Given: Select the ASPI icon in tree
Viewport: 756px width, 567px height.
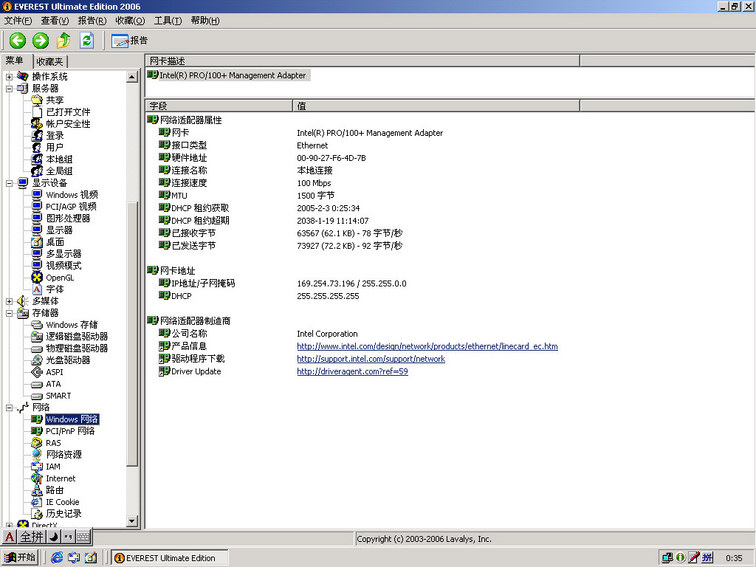Looking at the screenshot, I should [x=37, y=372].
